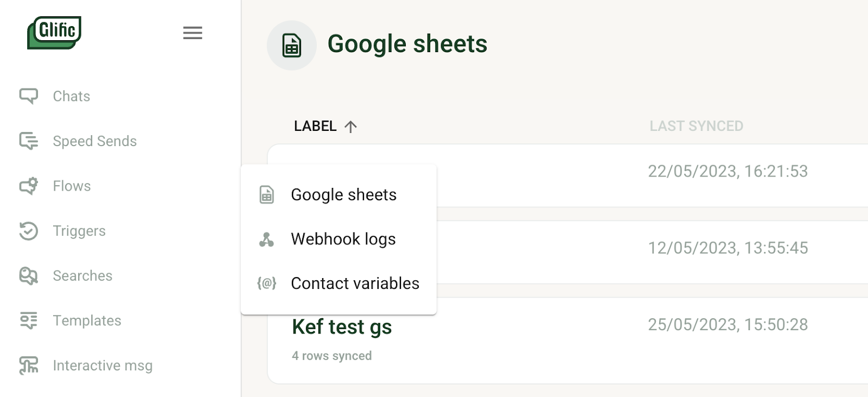Click the Chats speech bubble icon
This screenshot has height=397, width=868.
tap(29, 96)
